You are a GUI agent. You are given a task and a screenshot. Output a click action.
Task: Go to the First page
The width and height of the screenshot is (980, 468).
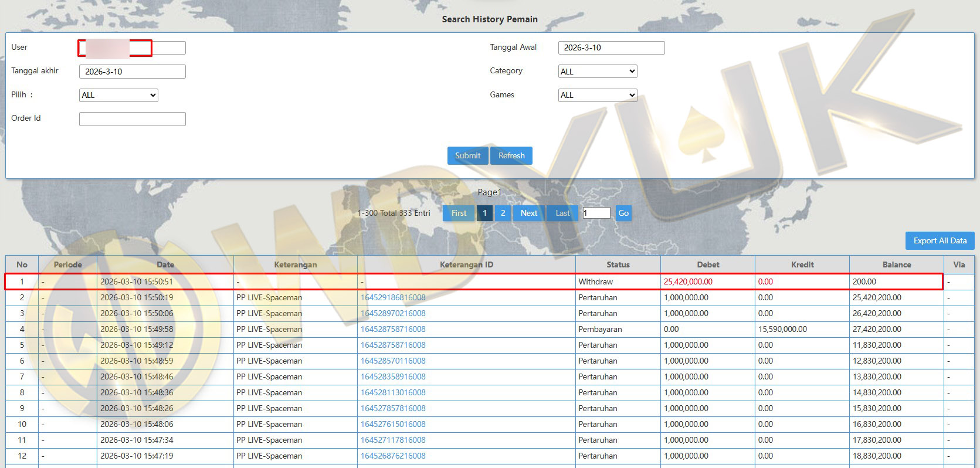459,213
